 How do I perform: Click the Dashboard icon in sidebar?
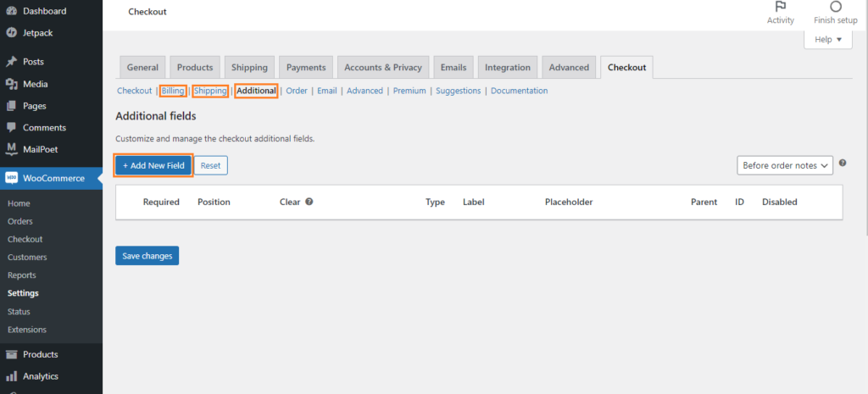tap(11, 11)
